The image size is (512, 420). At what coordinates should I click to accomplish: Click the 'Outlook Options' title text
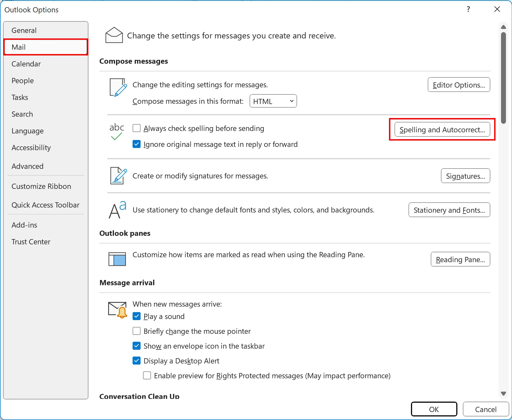coord(32,10)
